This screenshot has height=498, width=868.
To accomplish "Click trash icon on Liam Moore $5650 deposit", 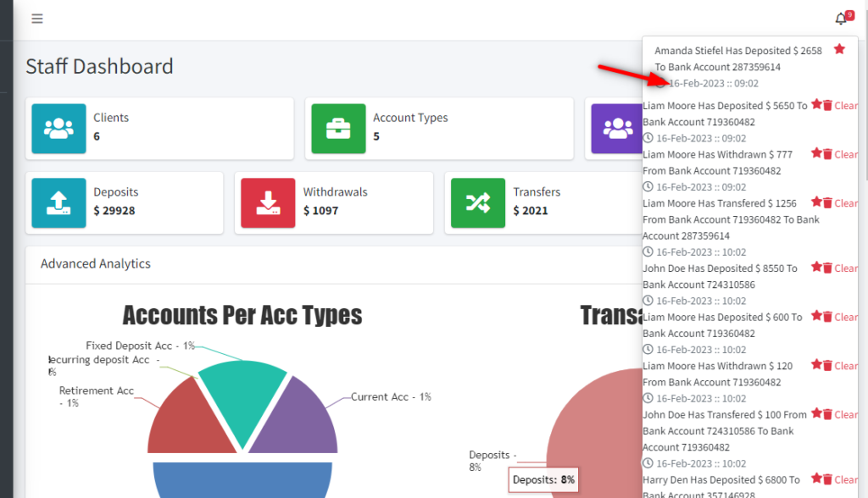I will click(827, 105).
